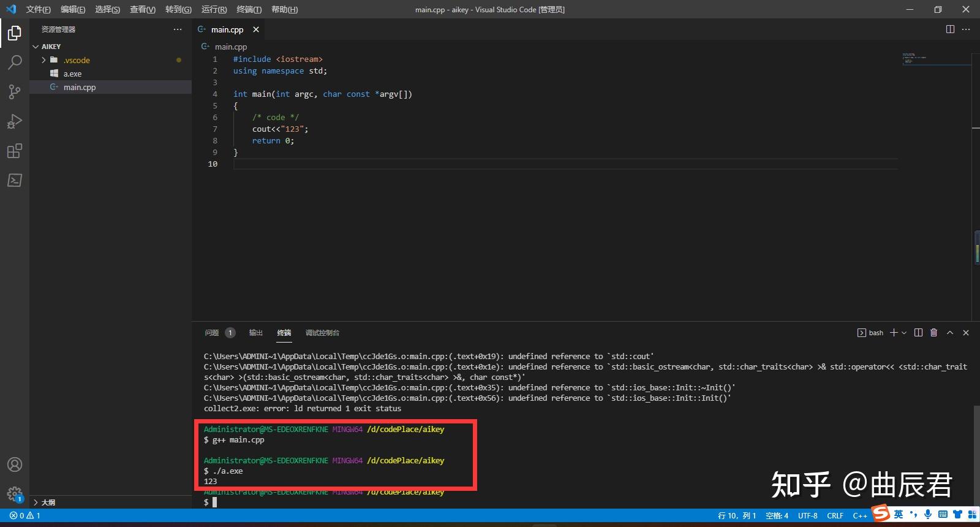Open the Sogou skin shirt icon
Image resolution: width=980 pixels, height=527 pixels.
(x=957, y=514)
